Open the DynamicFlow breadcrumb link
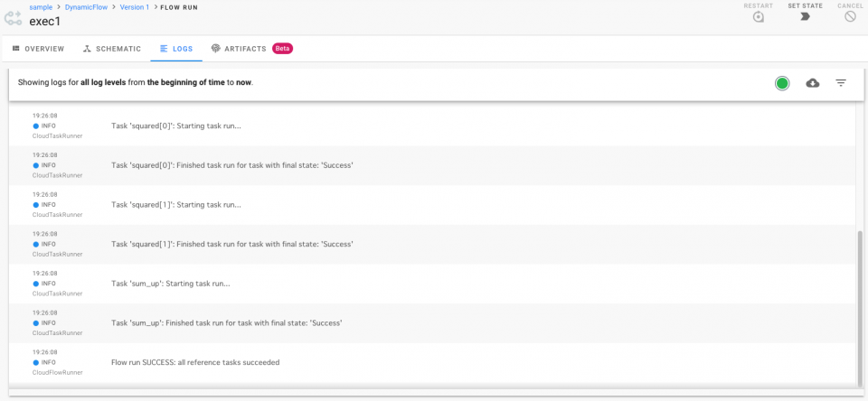This screenshot has width=868, height=401. pyautogui.click(x=87, y=7)
